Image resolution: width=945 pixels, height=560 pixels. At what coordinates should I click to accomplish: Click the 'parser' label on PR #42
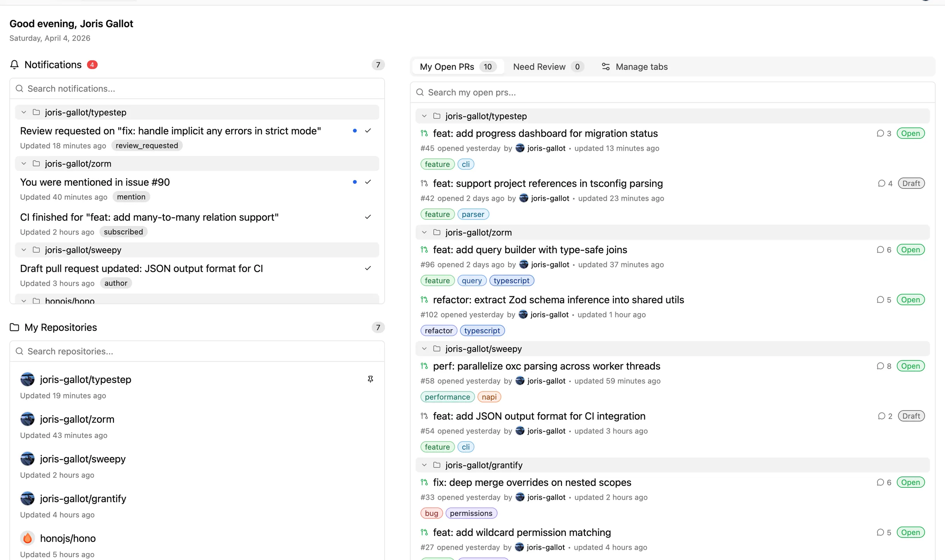tap(473, 214)
